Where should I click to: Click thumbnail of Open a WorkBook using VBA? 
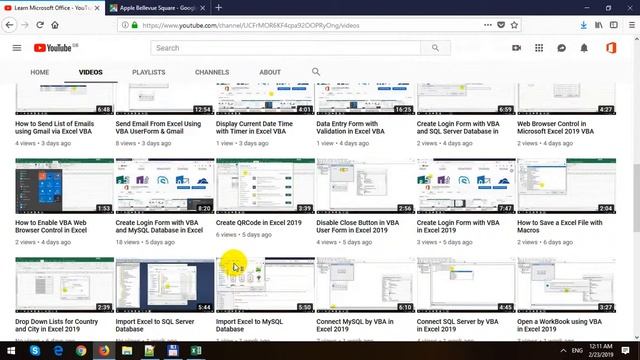click(x=567, y=285)
